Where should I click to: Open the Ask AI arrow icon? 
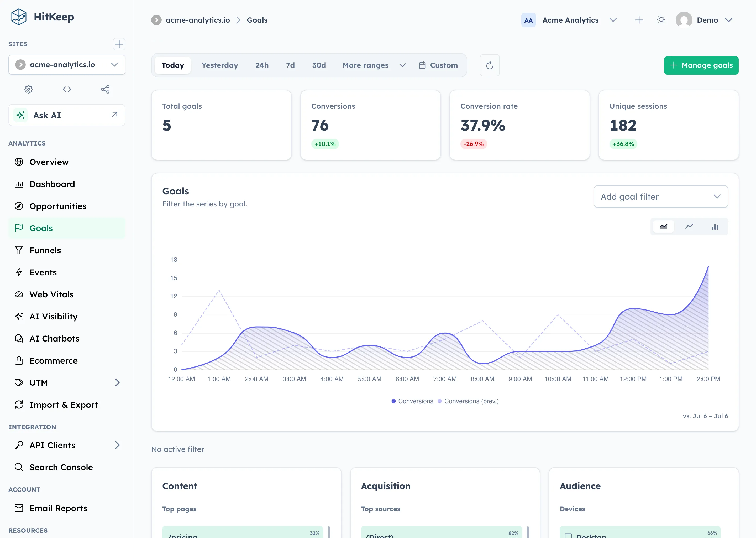pyautogui.click(x=114, y=115)
